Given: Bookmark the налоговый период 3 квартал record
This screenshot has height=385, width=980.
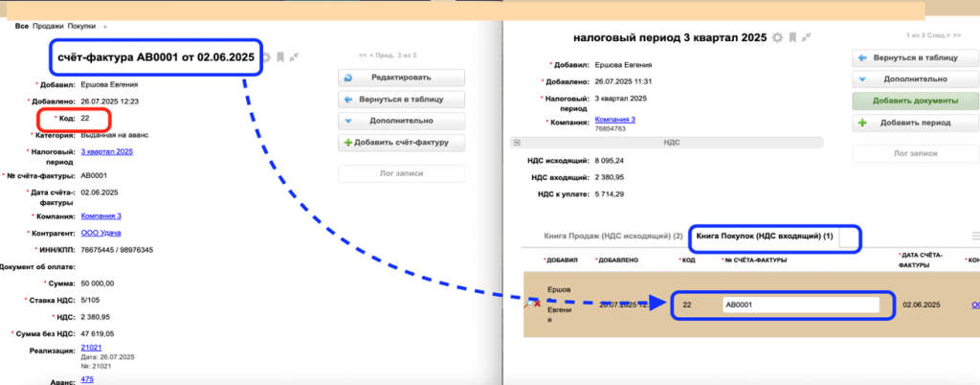Looking at the screenshot, I should coord(792,37).
